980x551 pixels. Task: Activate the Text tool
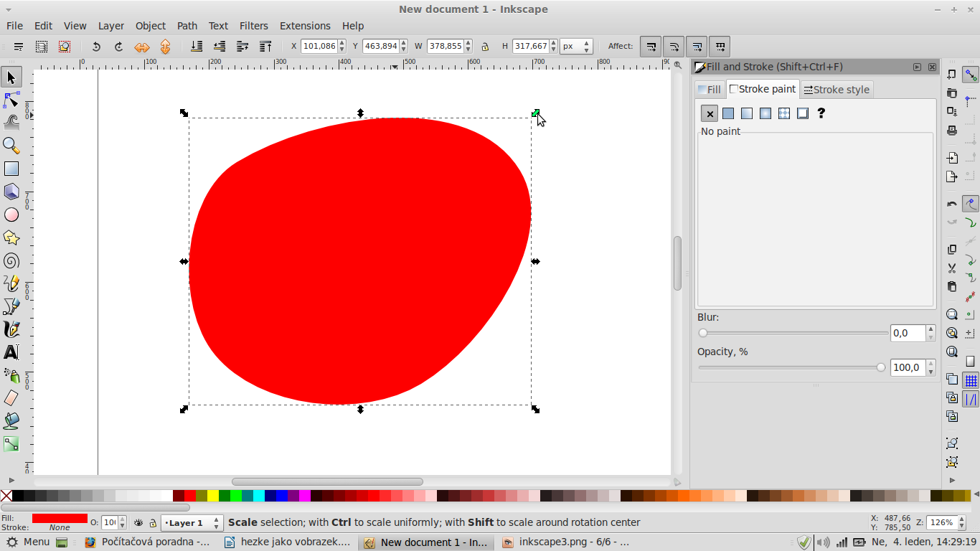11,352
